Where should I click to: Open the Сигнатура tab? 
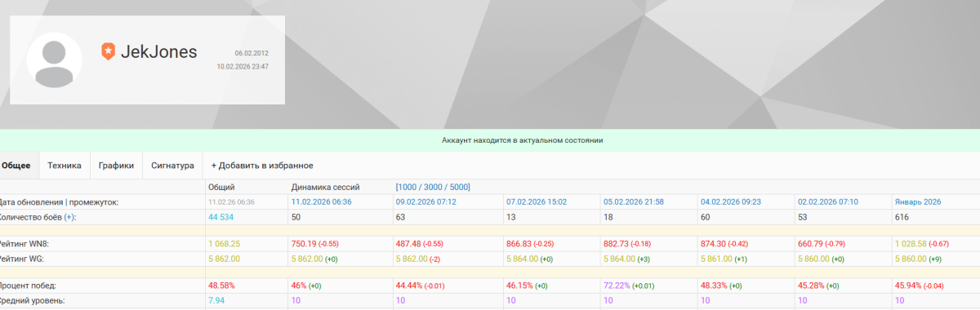pos(172,165)
